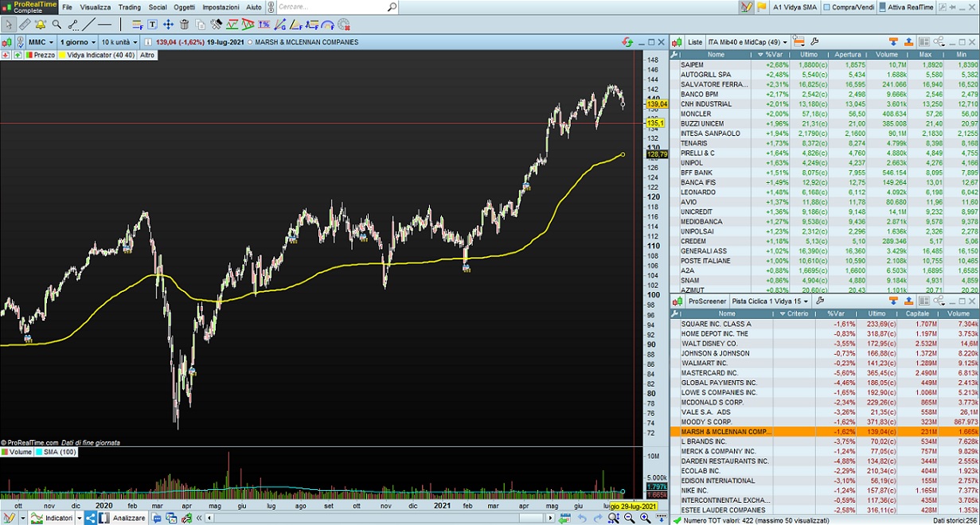This screenshot has height=525, width=980.
Task: Open the Visualizza menu
Action: (x=96, y=7)
